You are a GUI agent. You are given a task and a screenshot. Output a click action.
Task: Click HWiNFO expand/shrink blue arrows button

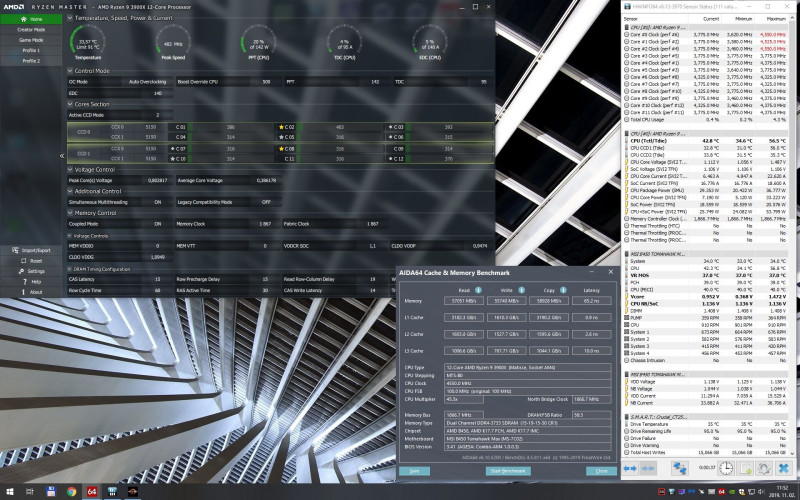tap(630, 468)
